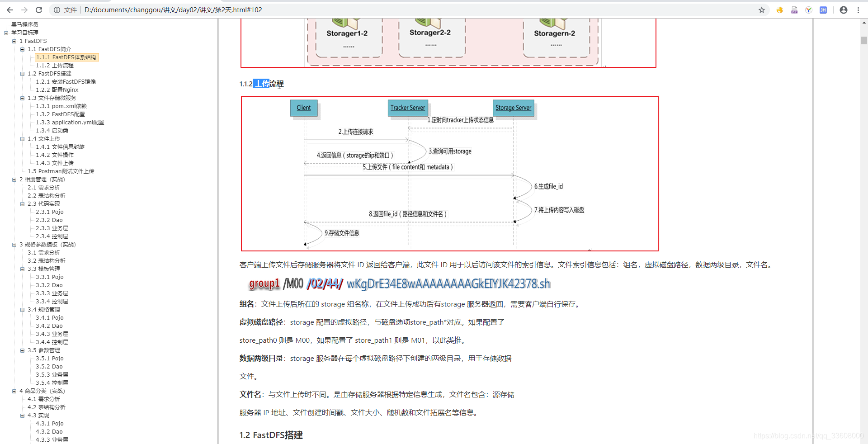
Task: Click the browser forward arrow
Action: pyautogui.click(x=24, y=10)
